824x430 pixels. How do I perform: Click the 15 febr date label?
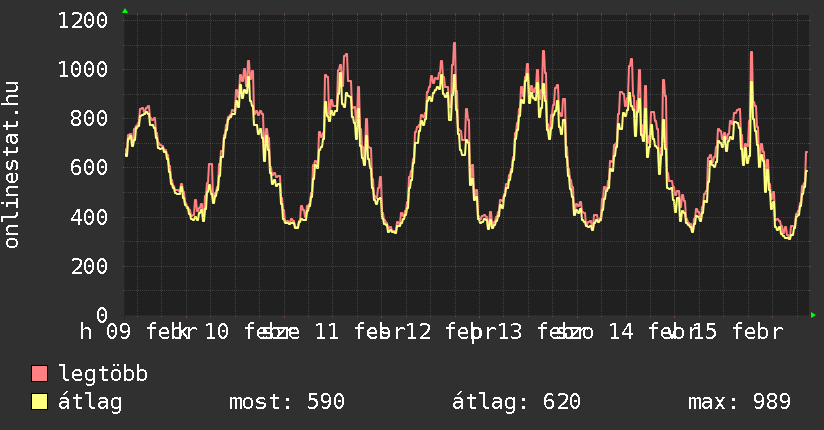tap(737, 332)
